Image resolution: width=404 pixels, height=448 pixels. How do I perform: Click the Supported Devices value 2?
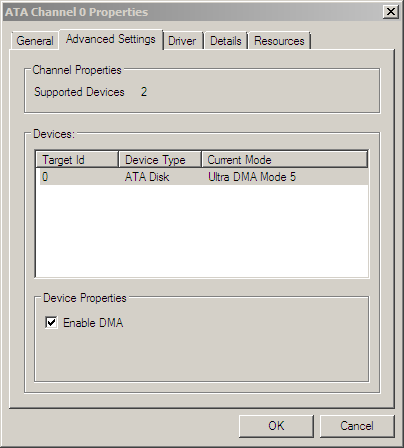[x=144, y=92]
